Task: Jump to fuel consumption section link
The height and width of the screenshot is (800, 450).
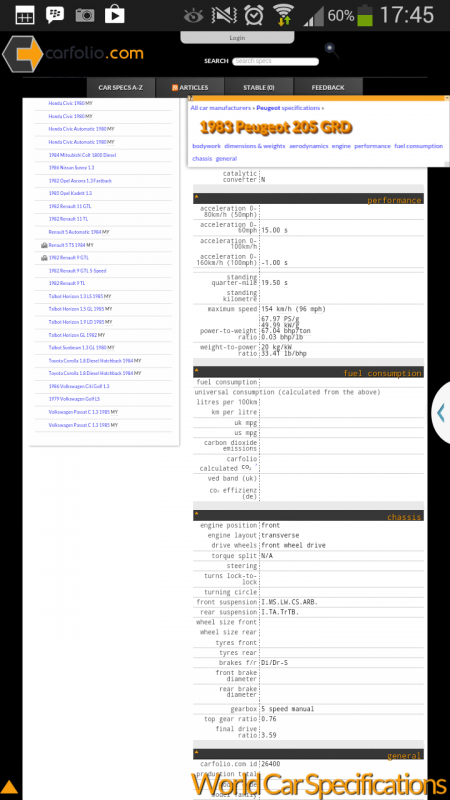Action: click(418, 146)
